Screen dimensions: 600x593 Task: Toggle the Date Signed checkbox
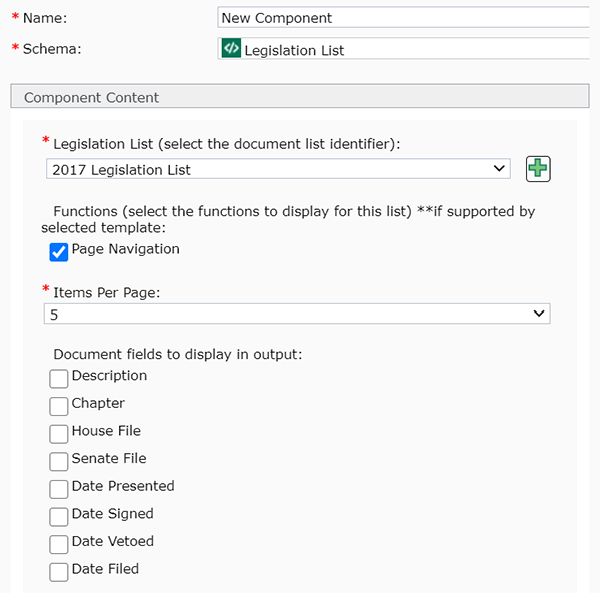coord(59,516)
